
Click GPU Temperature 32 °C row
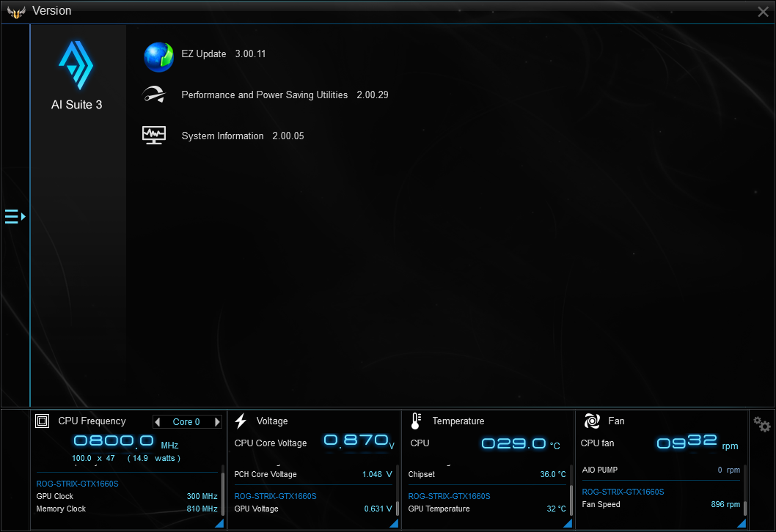[487, 509]
